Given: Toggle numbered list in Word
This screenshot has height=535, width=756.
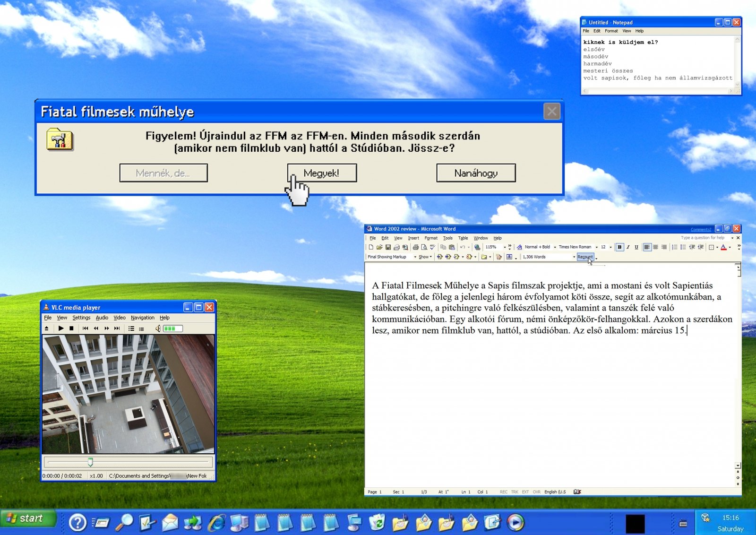Looking at the screenshot, I should point(675,247).
